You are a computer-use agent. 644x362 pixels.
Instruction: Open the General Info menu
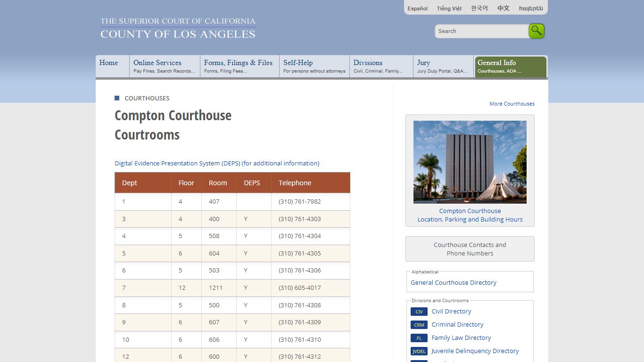511,66
